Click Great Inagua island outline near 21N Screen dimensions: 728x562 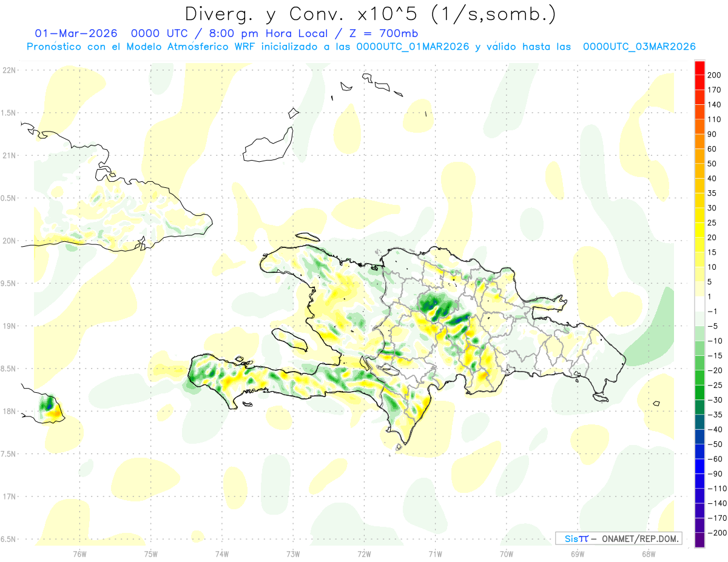click(268, 146)
